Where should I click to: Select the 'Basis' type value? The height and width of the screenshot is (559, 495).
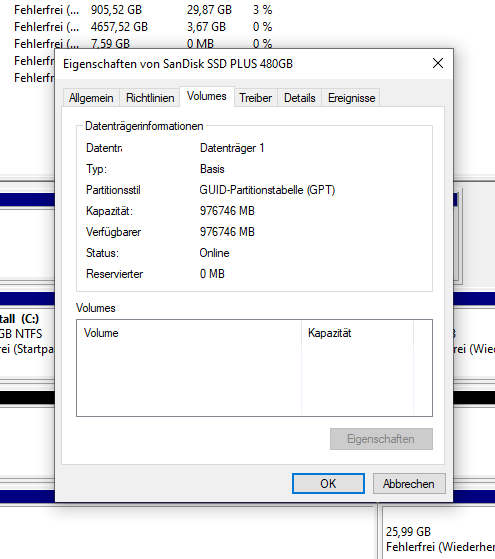point(212,169)
